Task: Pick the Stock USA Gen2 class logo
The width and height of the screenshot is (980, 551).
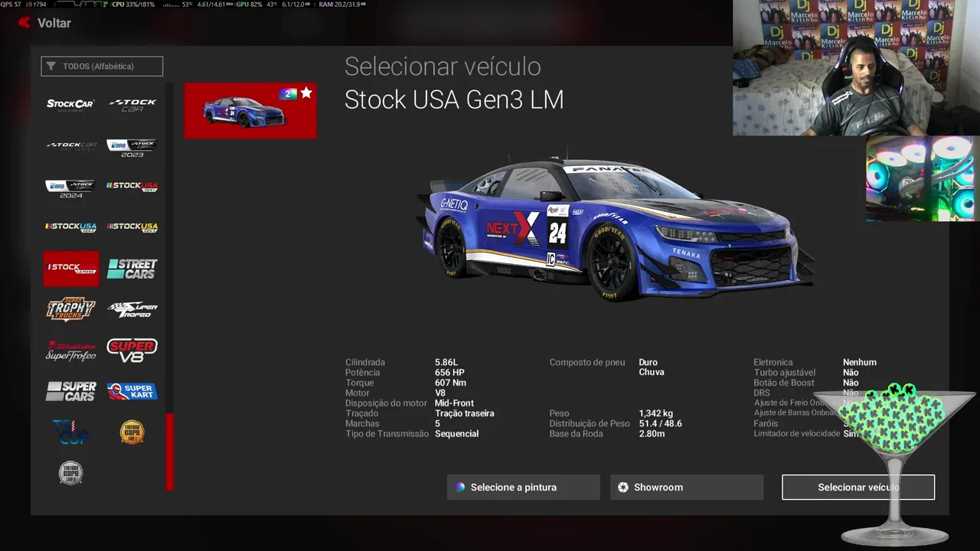Action: (70, 227)
